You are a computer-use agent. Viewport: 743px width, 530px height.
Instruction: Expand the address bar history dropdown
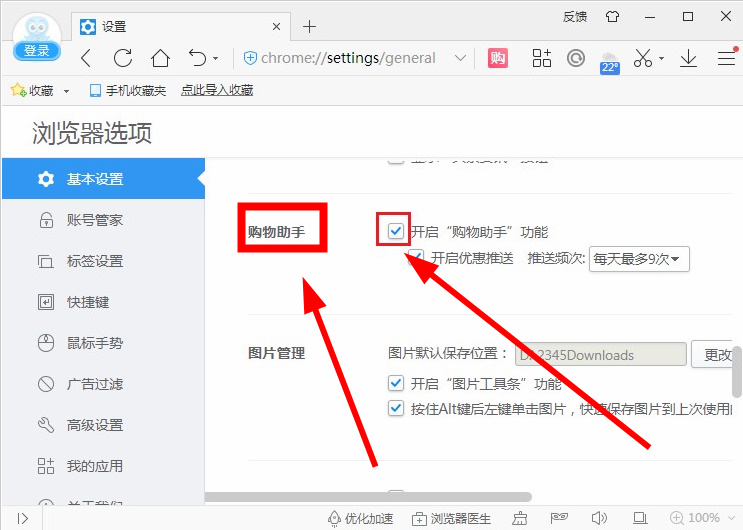(460, 58)
